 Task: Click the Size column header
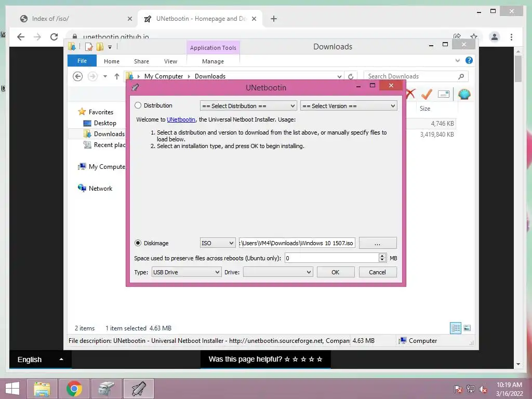(x=425, y=109)
